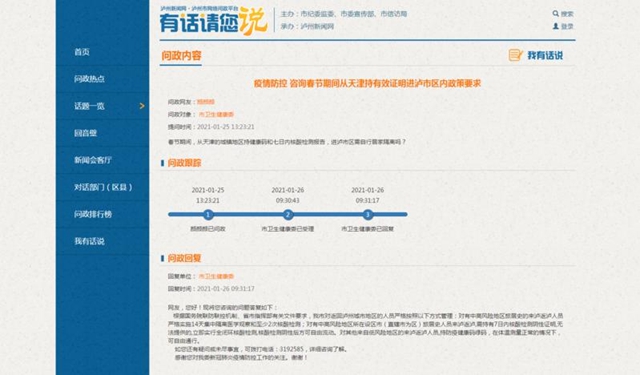
Task: Open 新闻会客厅 in sidebar
Action: [x=93, y=160]
